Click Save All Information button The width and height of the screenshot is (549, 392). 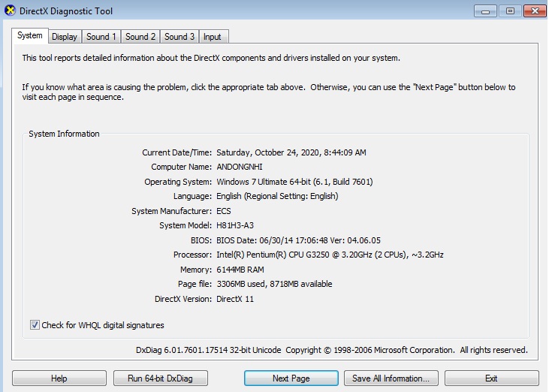(391, 378)
